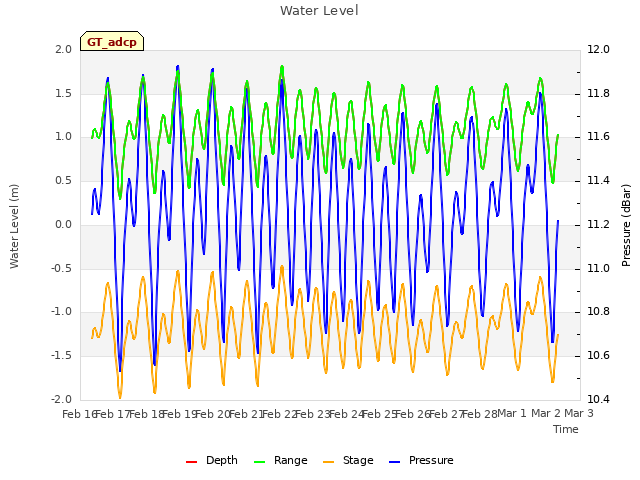Viewport: 640px width, 480px height.
Task: Click the 11.8 right axis value
Action: click(x=598, y=93)
